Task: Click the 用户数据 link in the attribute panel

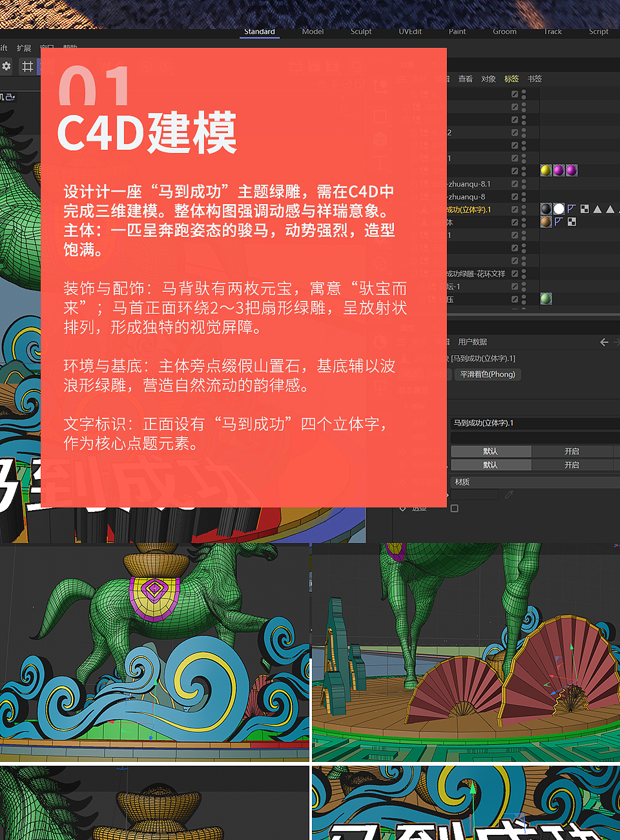Action: [473, 341]
